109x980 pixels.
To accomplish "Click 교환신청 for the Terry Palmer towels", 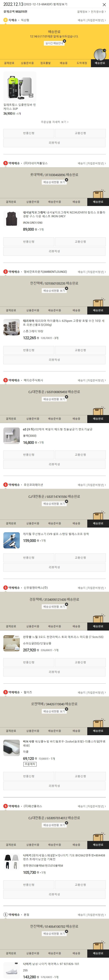I will pos(80,350).
